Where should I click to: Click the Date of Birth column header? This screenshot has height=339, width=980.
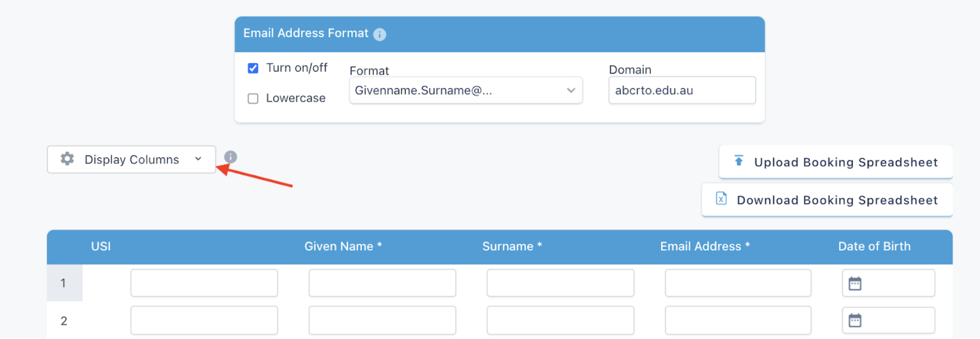[x=874, y=246]
